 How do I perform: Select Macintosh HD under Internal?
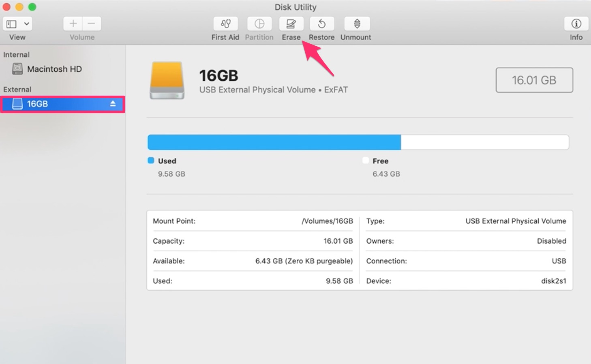point(54,69)
